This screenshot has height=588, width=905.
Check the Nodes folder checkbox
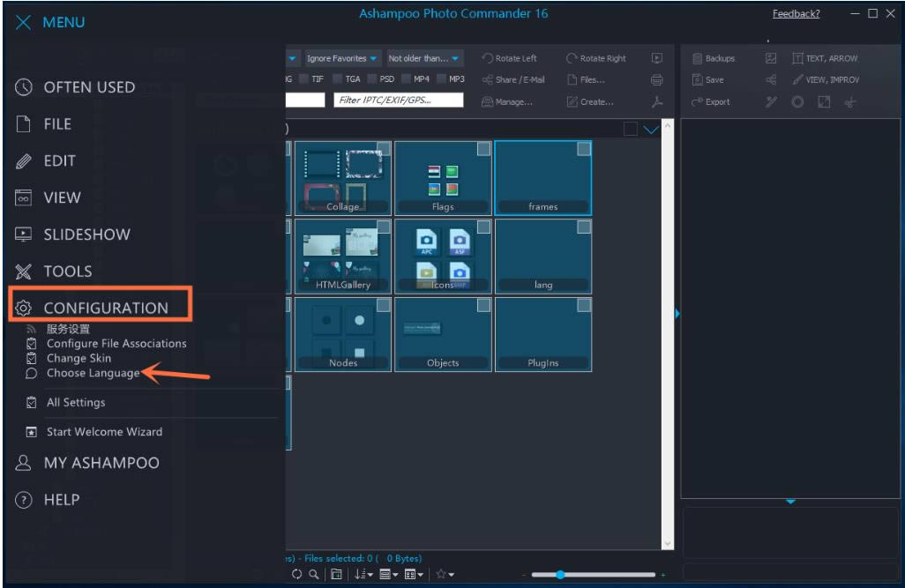[x=383, y=305]
